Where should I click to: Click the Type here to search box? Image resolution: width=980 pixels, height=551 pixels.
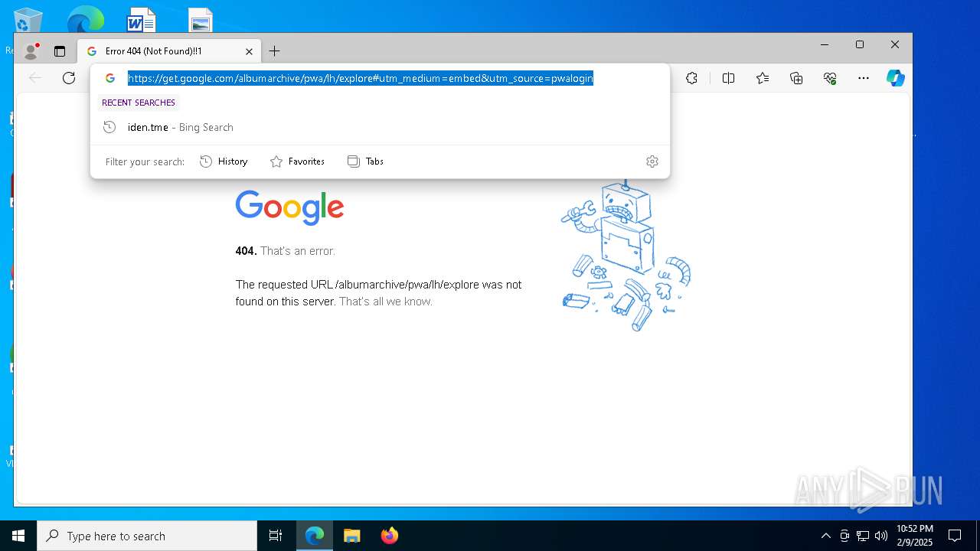point(147,536)
